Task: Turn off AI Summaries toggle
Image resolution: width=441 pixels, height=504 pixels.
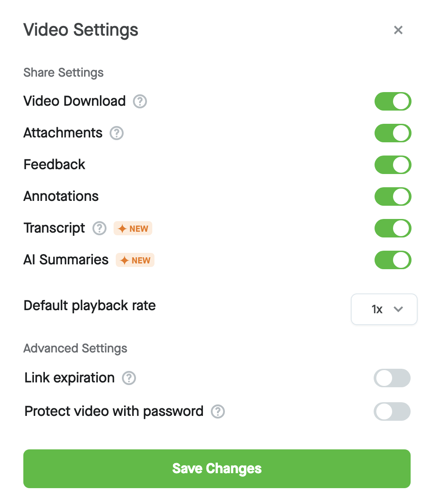Action: [x=393, y=260]
